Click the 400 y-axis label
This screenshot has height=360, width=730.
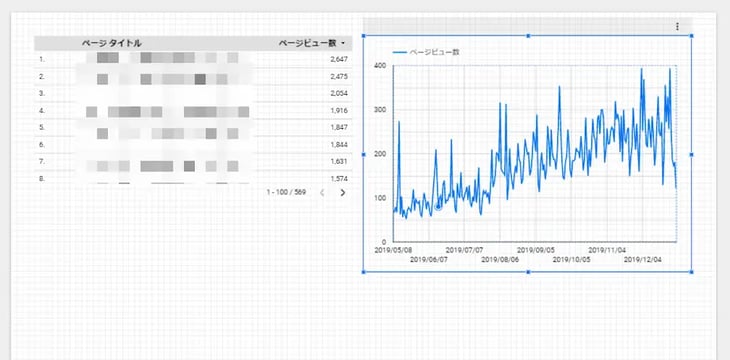pyautogui.click(x=380, y=66)
